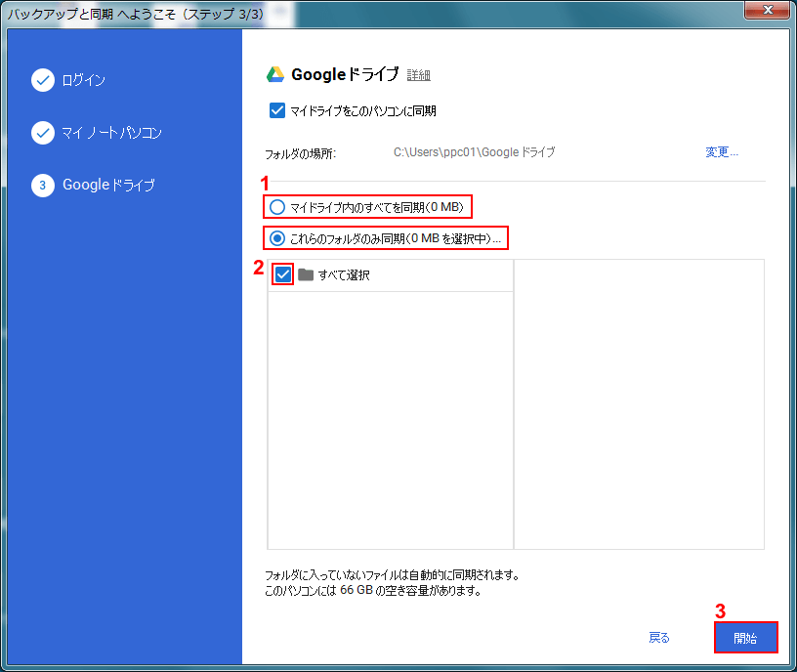Choose これらのフォルダのみ同期 radio option

pyautogui.click(x=277, y=237)
